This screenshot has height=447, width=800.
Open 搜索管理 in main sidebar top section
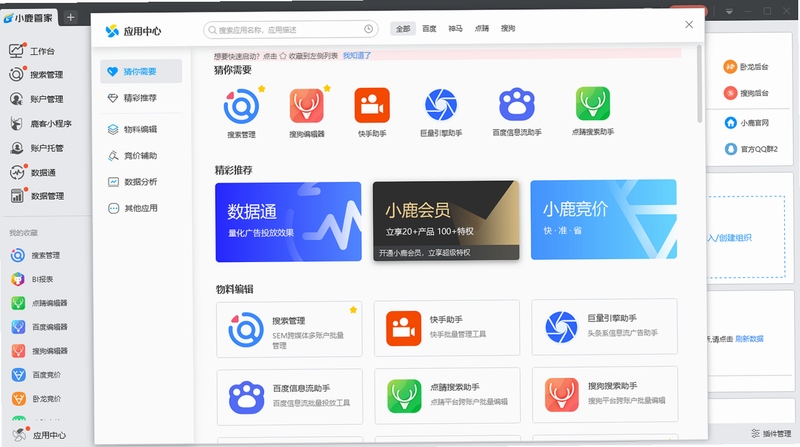(x=37, y=74)
